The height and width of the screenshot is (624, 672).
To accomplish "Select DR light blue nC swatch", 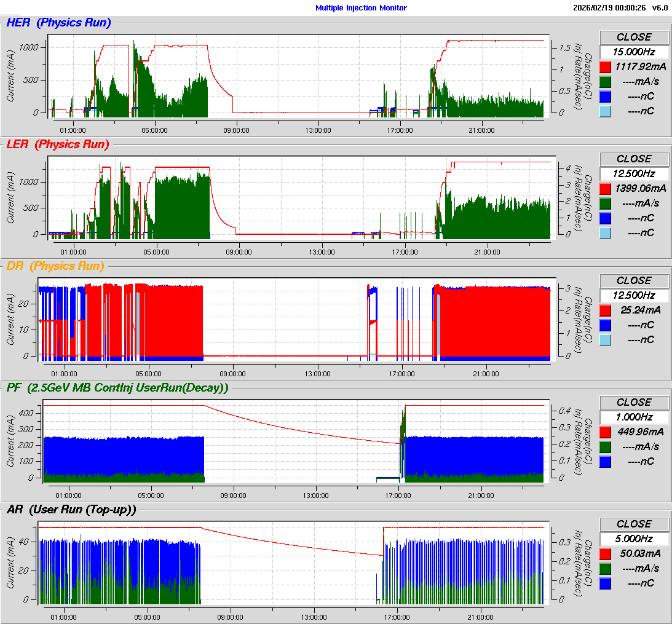I will point(605,340).
